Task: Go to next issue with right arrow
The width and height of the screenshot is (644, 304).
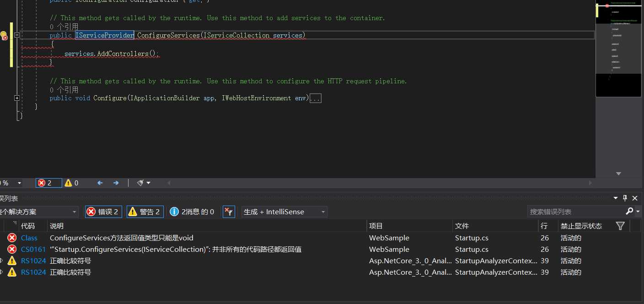Action: click(116, 183)
